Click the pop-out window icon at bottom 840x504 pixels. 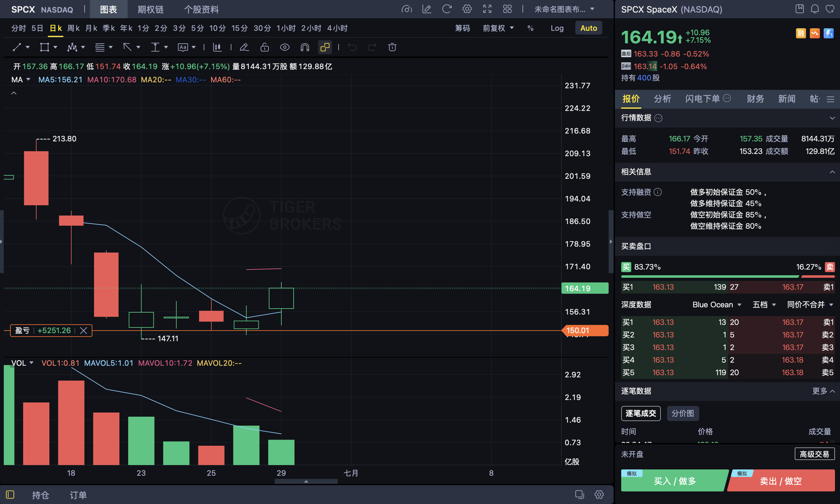[x=579, y=495]
